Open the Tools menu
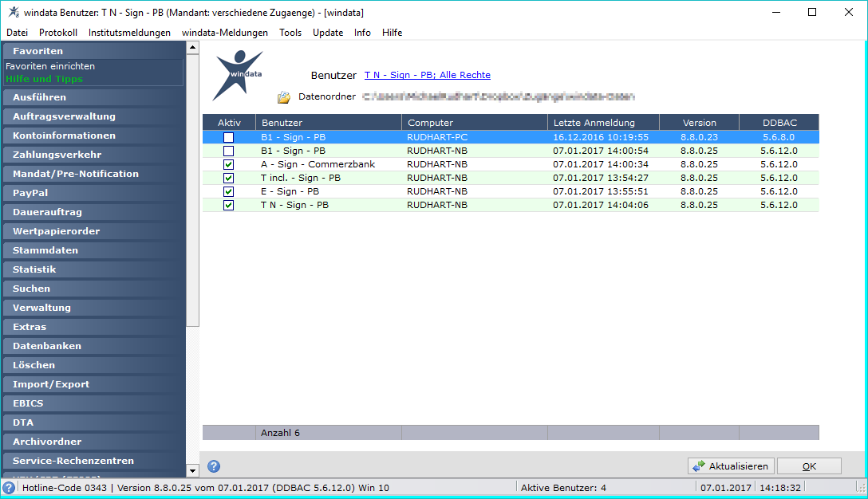 (290, 33)
